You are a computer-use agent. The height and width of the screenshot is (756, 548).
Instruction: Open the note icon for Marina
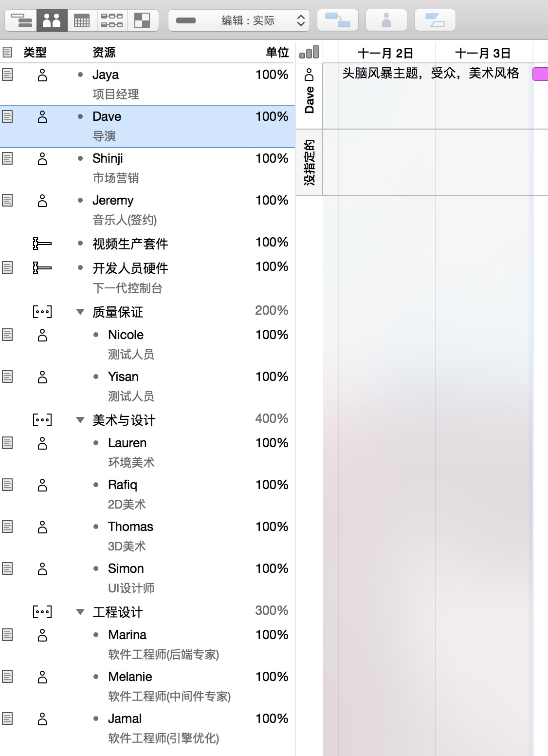(7, 635)
